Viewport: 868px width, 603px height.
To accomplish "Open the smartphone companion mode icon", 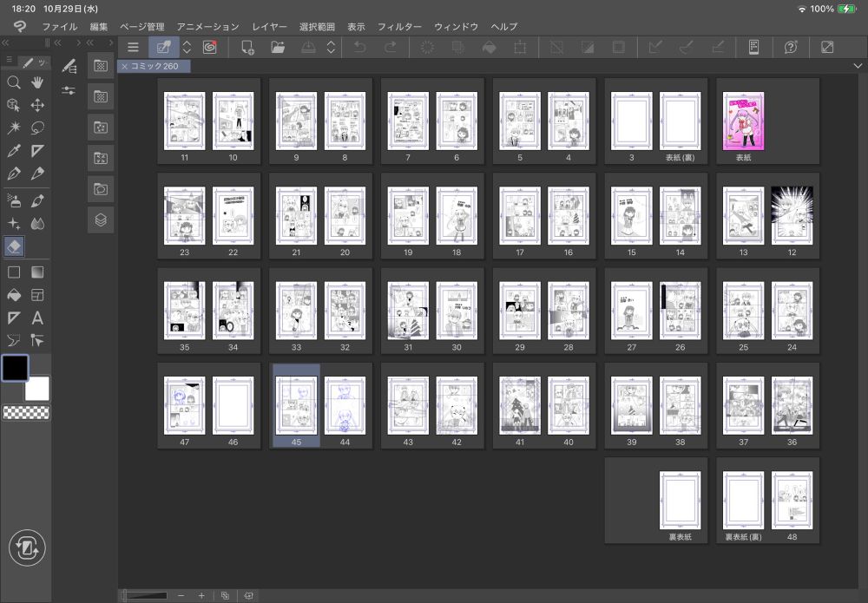I will (x=753, y=48).
